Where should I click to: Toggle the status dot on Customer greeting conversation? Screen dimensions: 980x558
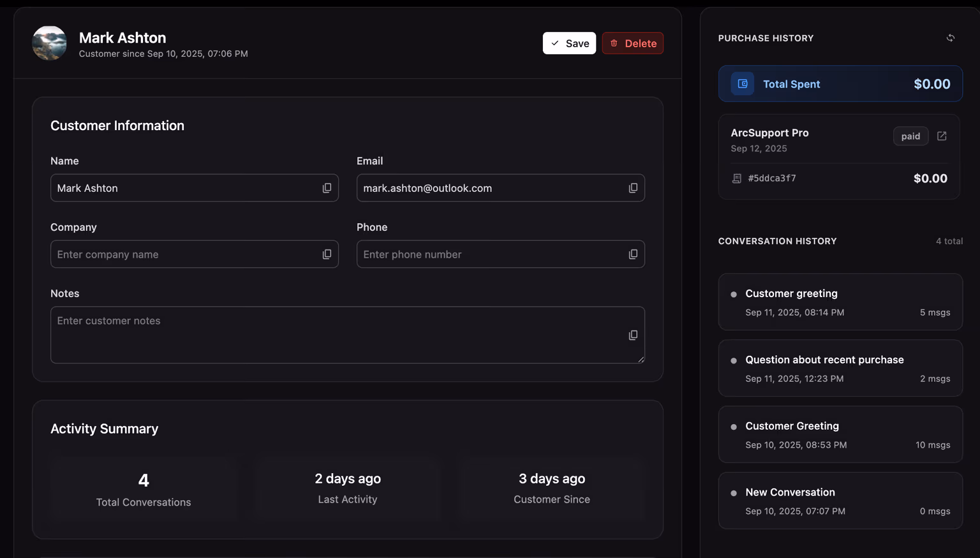pyautogui.click(x=734, y=294)
